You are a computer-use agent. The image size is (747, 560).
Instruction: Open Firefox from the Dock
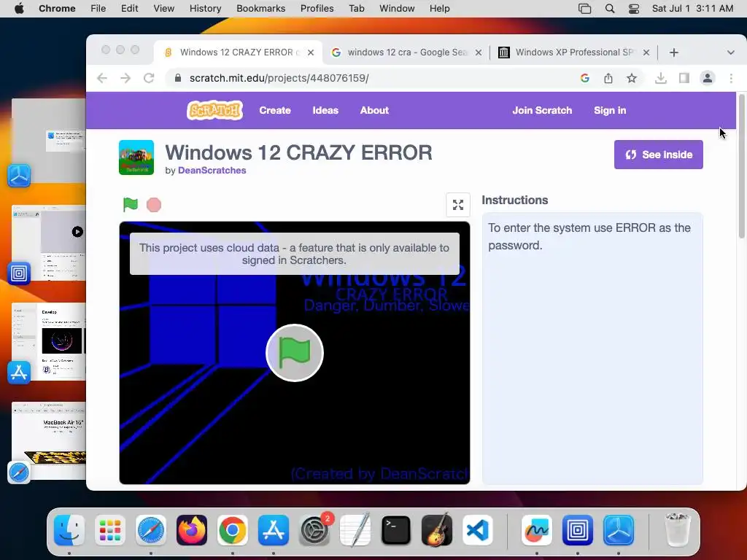tap(192, 530)
